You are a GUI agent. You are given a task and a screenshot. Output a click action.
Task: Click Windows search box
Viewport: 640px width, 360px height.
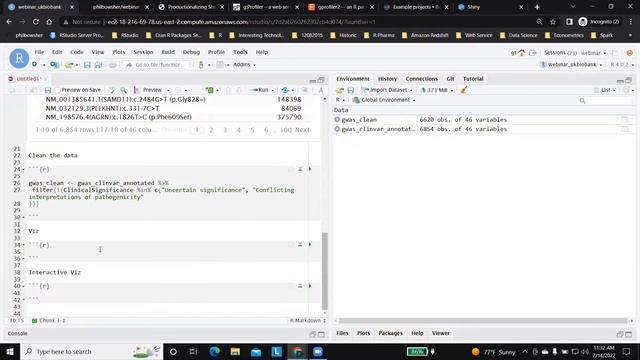[91, 351]
